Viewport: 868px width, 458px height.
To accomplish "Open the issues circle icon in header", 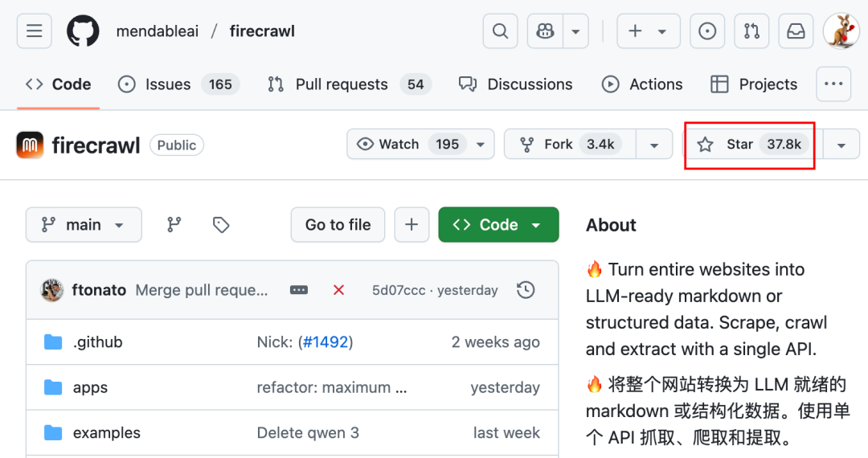I will pos(707,31).
